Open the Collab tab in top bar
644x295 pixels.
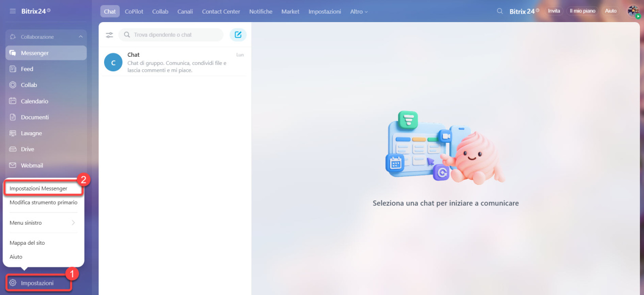click(x=160, y=11)
